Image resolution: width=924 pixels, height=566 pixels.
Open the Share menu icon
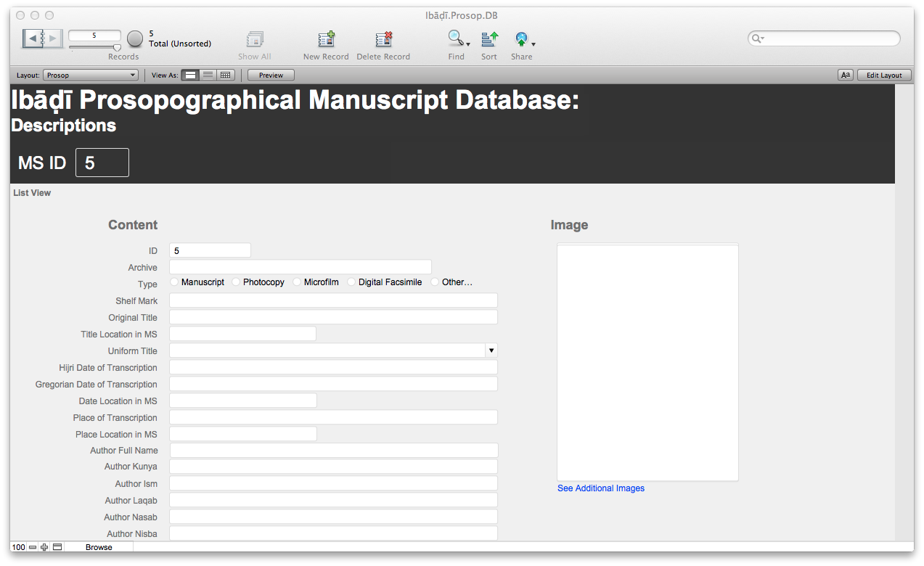(521, 39)
